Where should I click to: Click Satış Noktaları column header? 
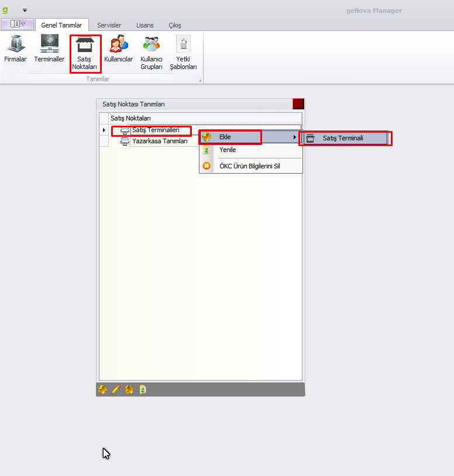(x=205, y=118)
